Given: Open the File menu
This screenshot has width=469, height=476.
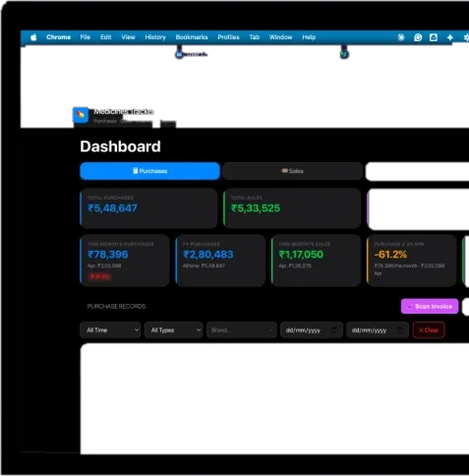Looking at the screenshot, I should pos(86,37).
